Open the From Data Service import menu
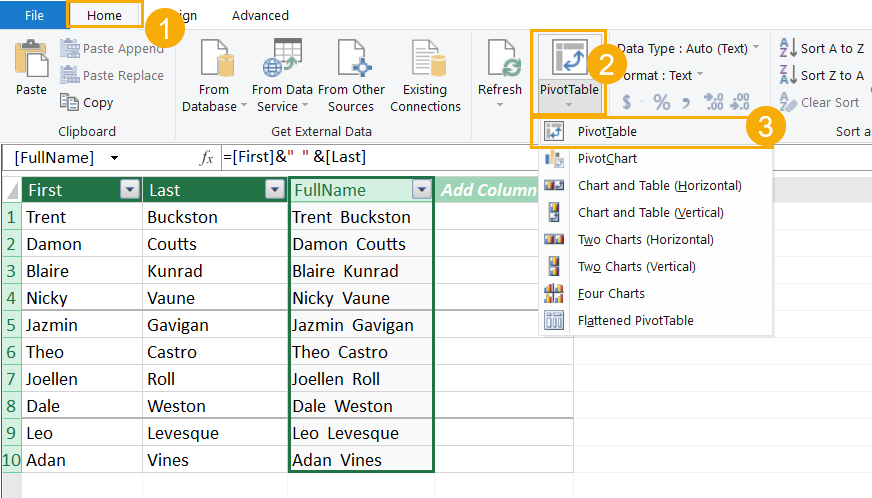Viewport: 872px width, 498px height. point(282,75)
